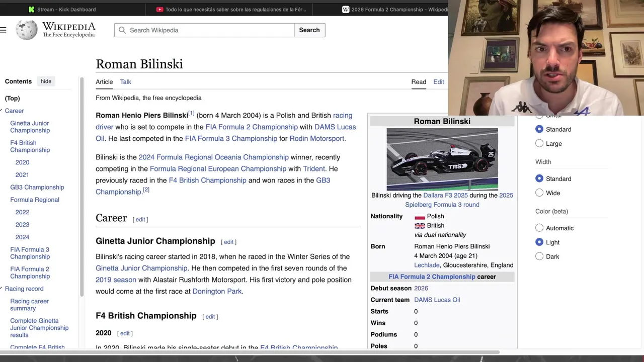Open the 2019 season link
This screenshot has width=644, height=362.
coord(116,280)
